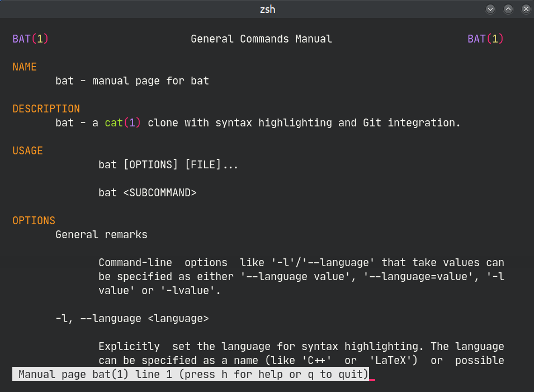
Task: Click the line 'bat <SUBCOMMAND>'
Action: pyautogui.click(x=148, y=193)
